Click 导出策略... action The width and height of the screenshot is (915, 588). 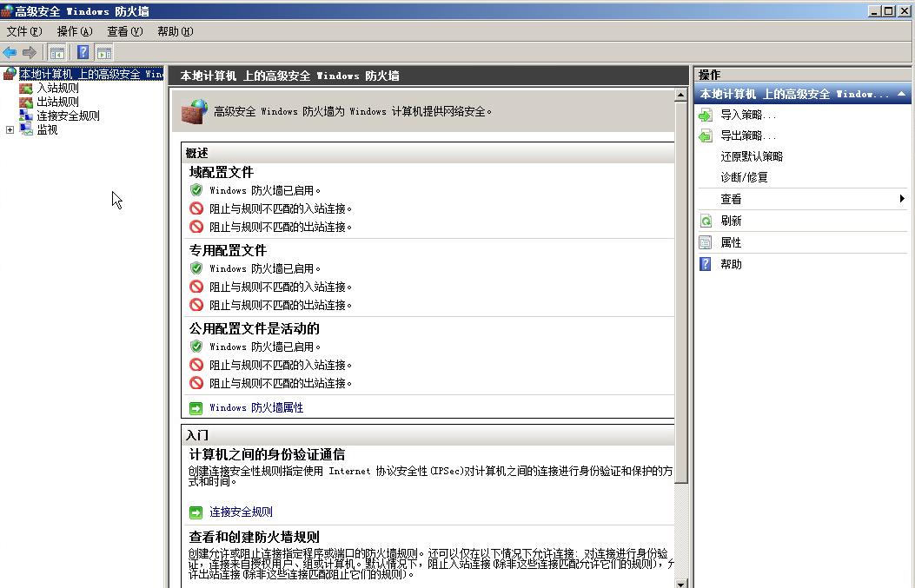pos(748,135)
